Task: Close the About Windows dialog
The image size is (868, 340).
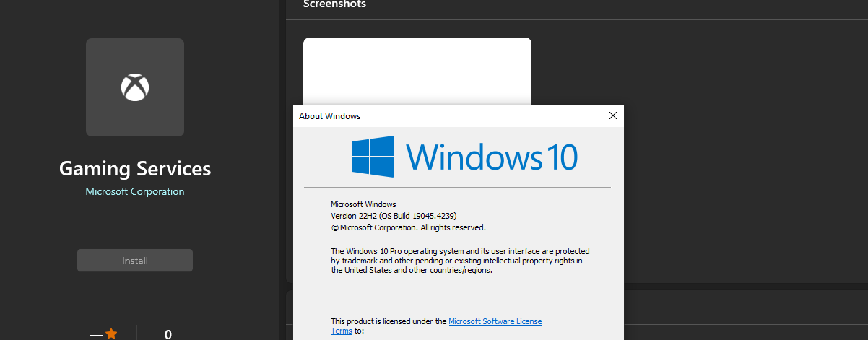Action: pos(613,115)
